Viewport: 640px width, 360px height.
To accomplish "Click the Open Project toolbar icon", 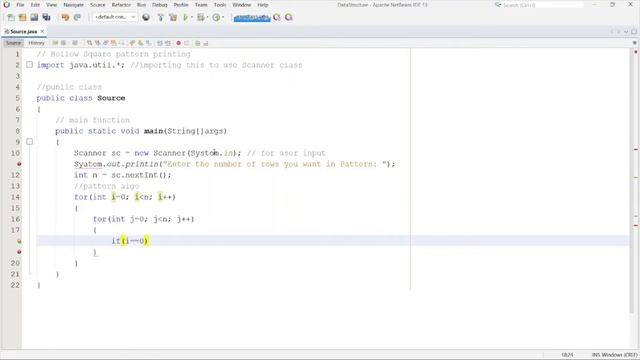I will [34, 17].
